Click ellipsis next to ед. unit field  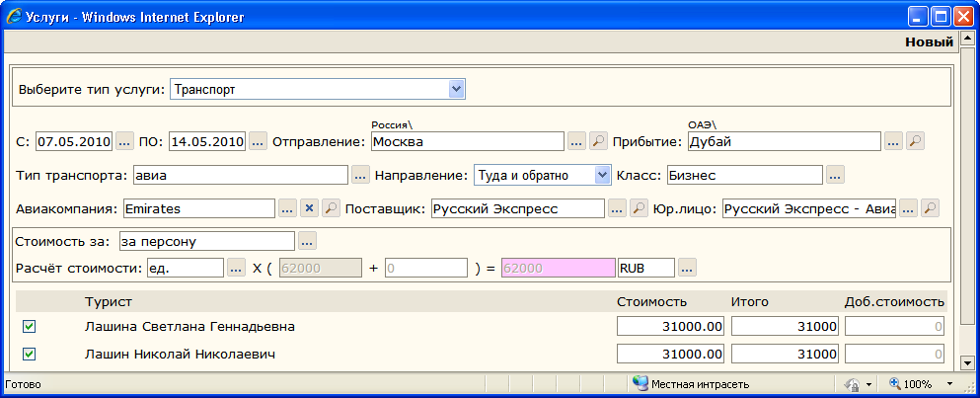(236, 268)
